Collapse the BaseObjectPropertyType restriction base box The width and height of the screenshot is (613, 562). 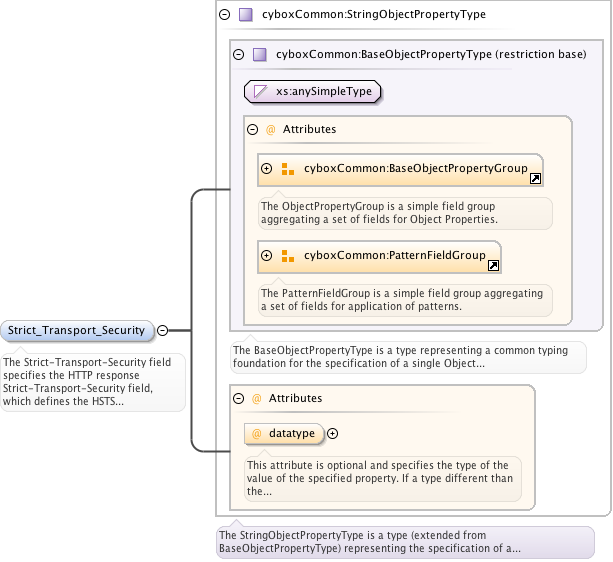238,55
